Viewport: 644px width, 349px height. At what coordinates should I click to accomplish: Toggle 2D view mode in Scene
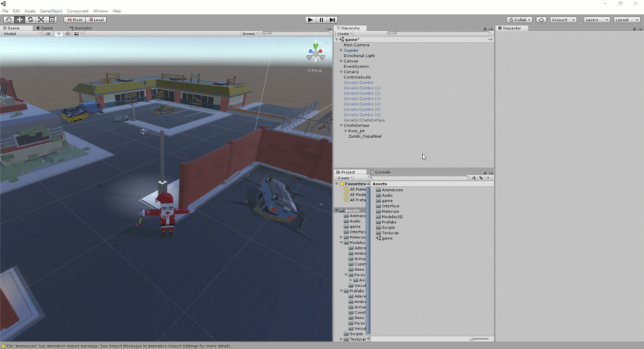(48, 34)
